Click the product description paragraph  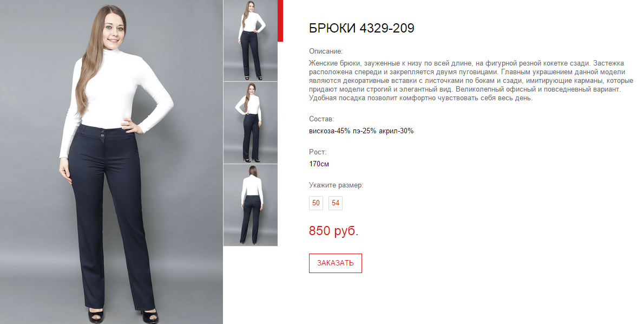(x=471, y=81)
